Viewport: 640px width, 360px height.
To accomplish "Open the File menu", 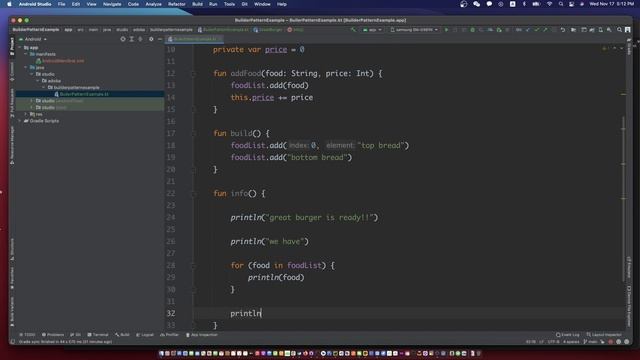I will click(61, 4).
